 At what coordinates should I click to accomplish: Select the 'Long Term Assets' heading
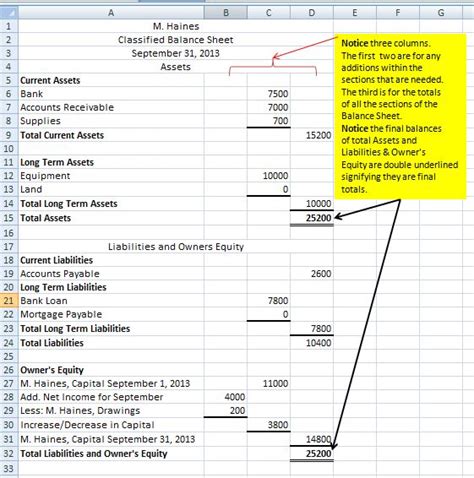[x=111, y=162]
